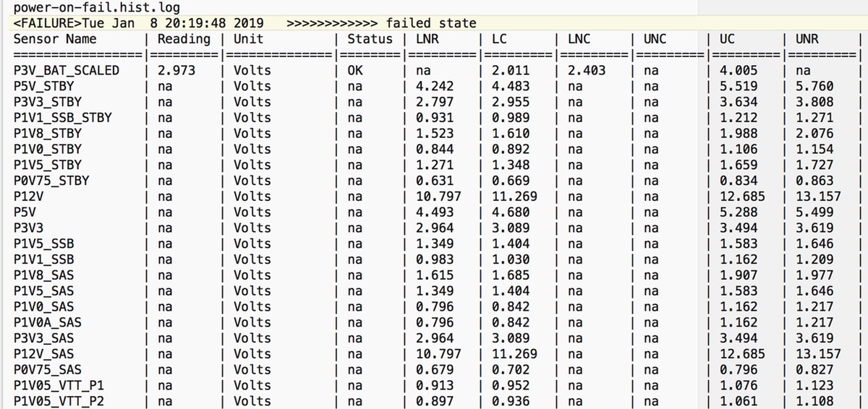Select the UNR column header
Screen dimensions: 868x409
(807, 38)
